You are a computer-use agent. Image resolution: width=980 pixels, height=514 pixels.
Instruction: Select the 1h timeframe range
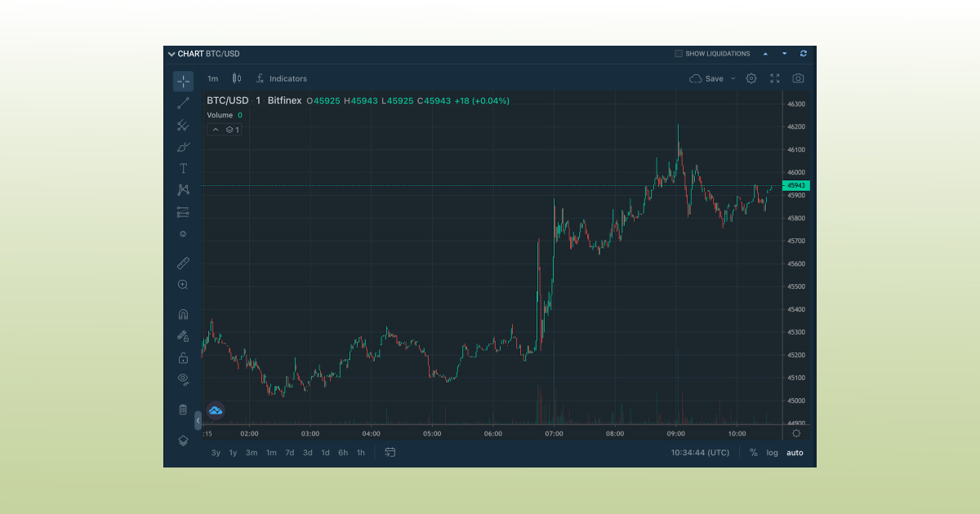360,452
